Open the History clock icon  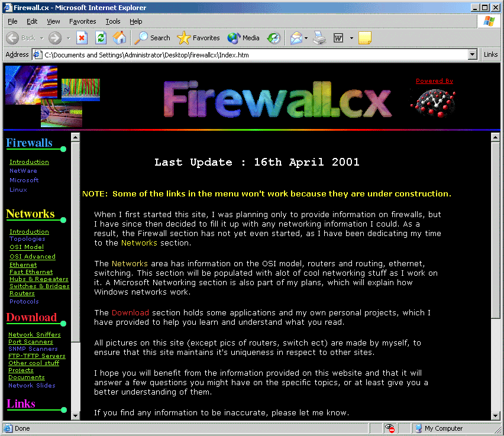pyautogui.click(x=273, y=38)
